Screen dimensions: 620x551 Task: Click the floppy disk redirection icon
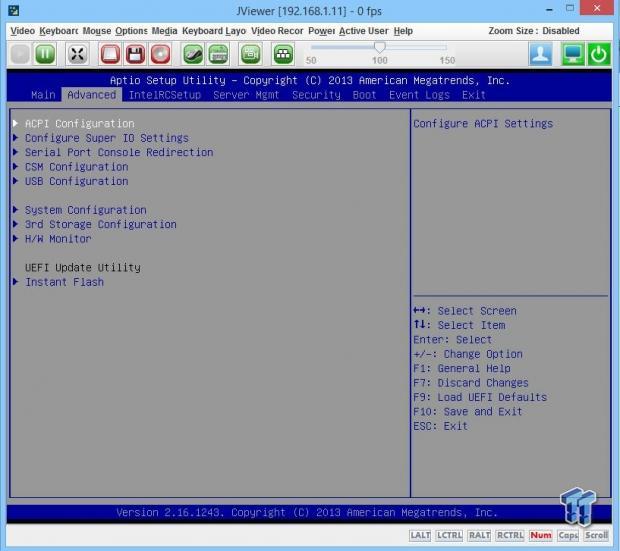pos(135,54)
